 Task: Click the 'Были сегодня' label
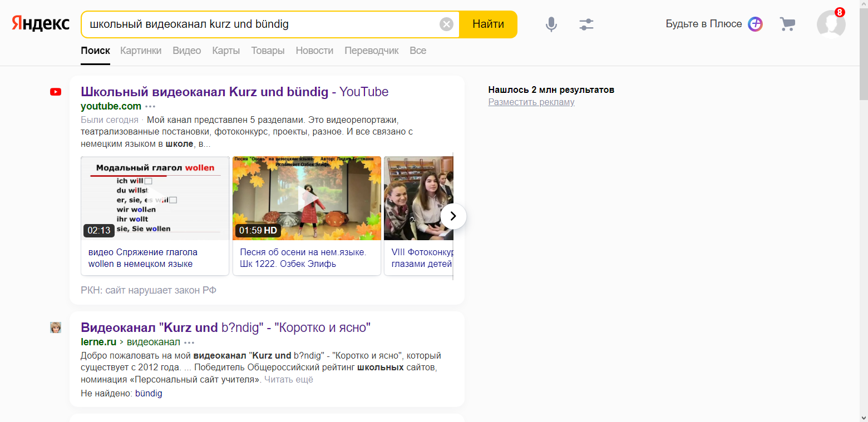(110, 120)
